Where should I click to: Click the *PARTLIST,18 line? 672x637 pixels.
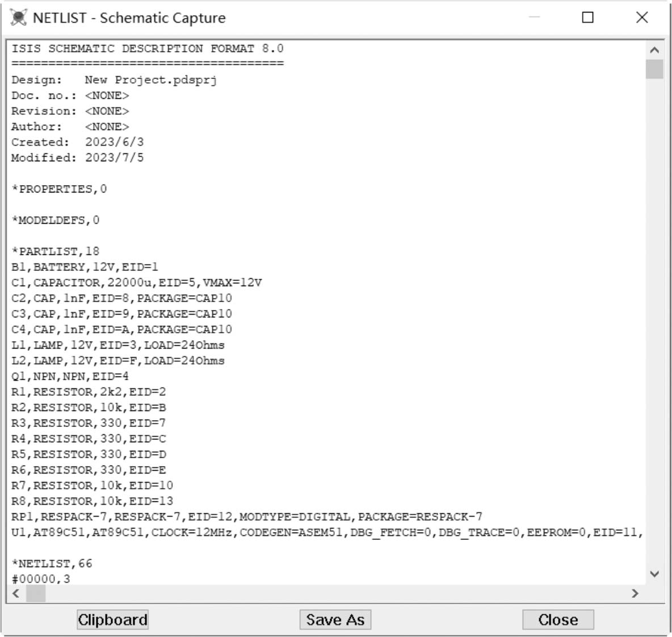[x=55, y=251]
